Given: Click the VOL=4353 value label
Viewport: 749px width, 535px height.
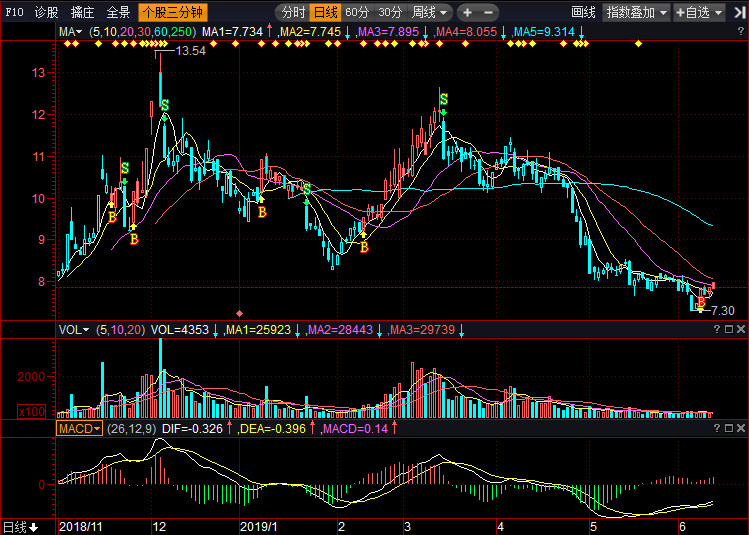Looking at the screenshot, I should [180, 330].
